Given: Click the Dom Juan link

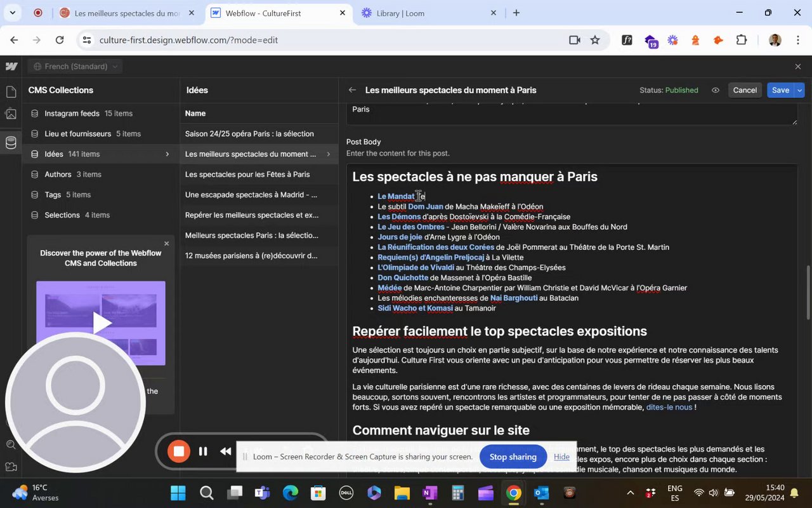Looking at the screenshot, I should 426,206.
